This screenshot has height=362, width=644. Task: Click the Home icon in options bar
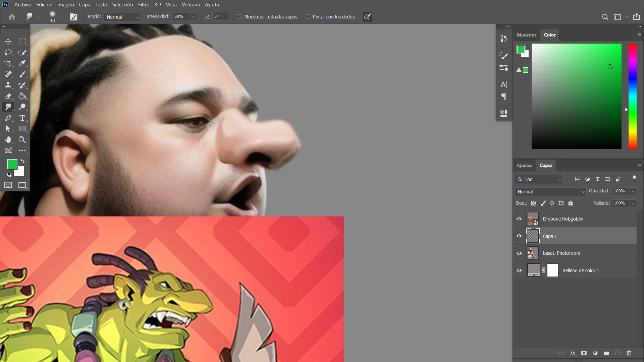pos(12,17)
